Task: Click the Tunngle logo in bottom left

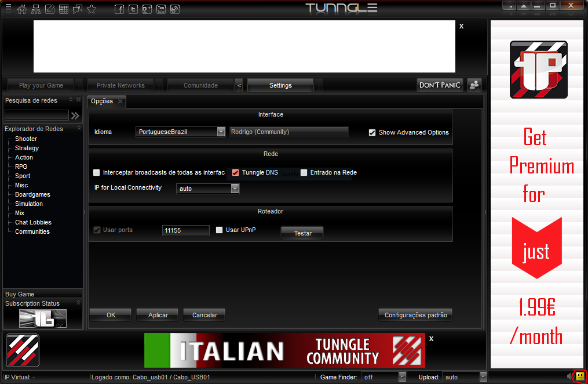Action: coord(23,350)
